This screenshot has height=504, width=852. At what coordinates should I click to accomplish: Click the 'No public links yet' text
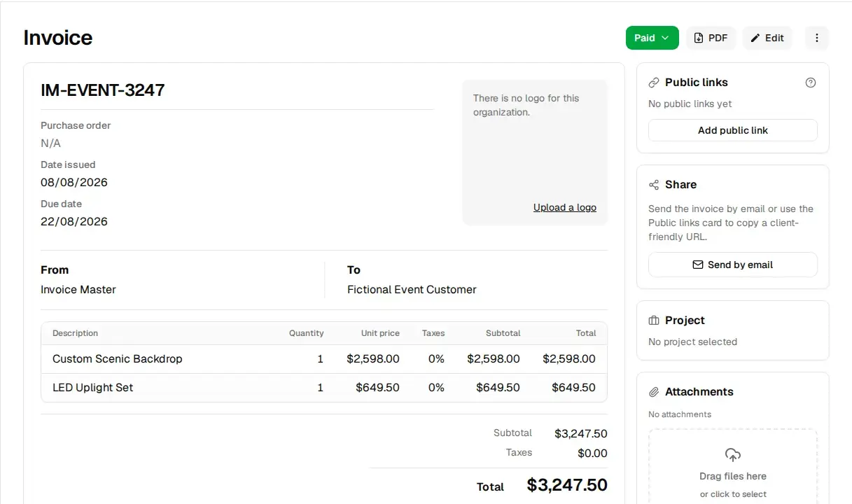tap(690, 104)
